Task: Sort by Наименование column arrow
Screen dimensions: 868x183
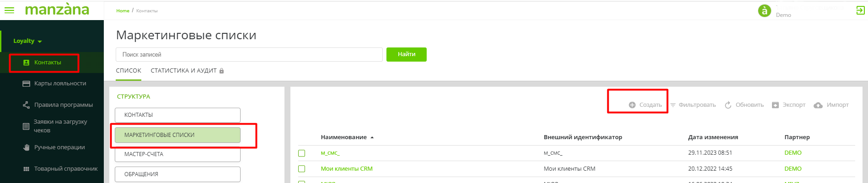Action: (372, 137)
